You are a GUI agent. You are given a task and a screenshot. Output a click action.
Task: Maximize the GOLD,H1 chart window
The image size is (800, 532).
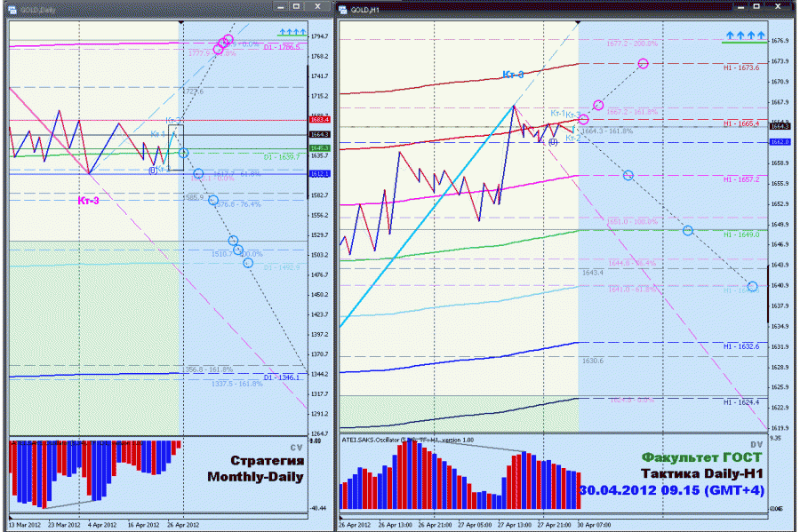click(757, 6)
